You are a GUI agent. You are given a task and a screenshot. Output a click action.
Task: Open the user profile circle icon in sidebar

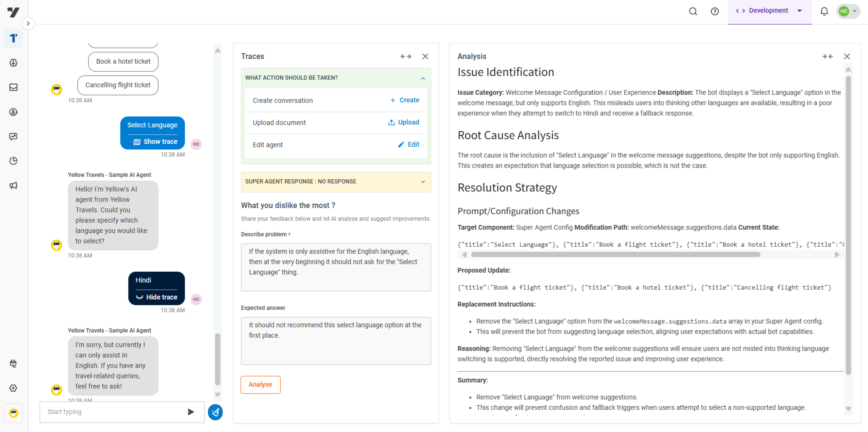(x=13, y=112)
